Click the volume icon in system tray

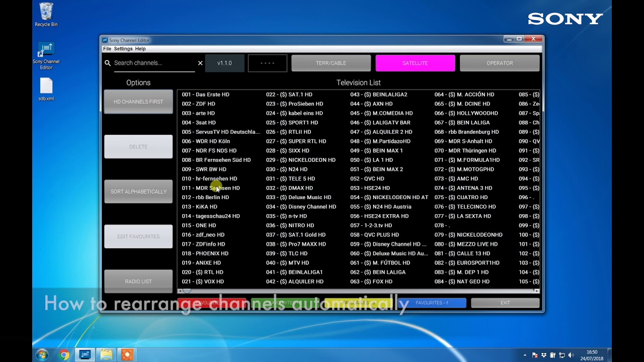pos(571,355)
